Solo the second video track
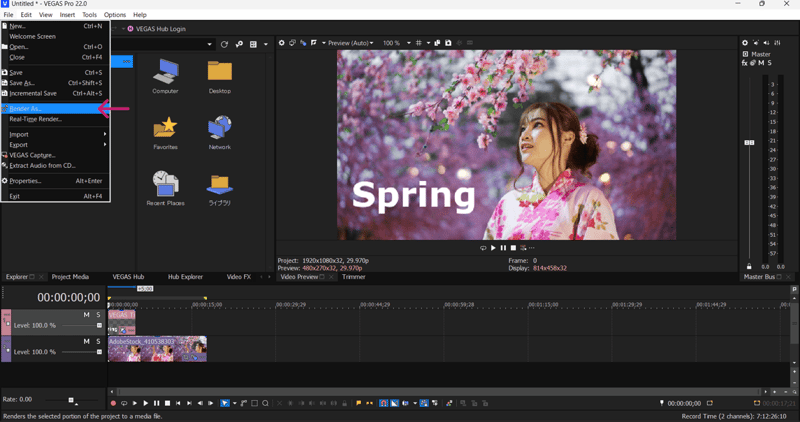Screen dimensions: 800x422 (x=98, y=342)
